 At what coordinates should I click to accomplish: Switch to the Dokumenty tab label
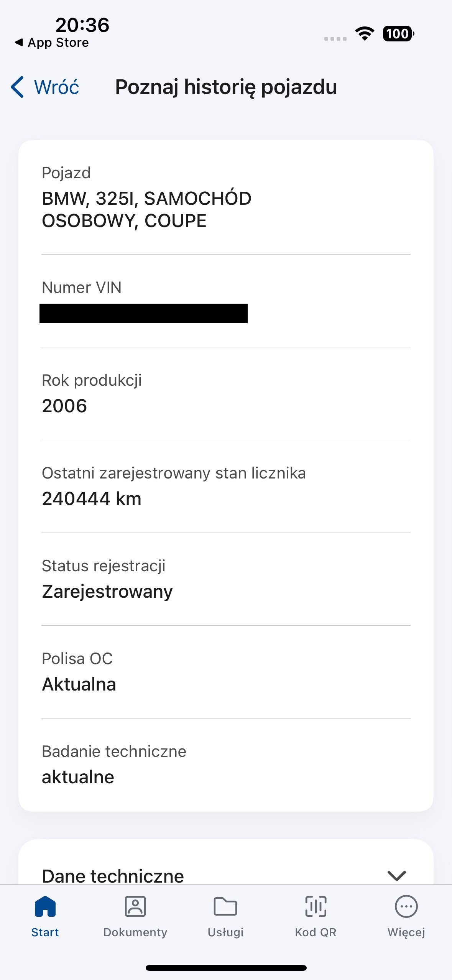coord(135,932)
